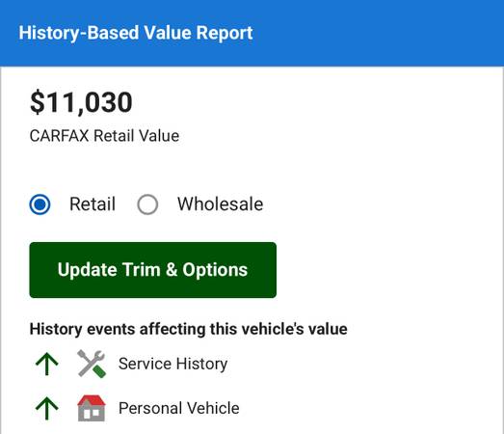Click the Service History text
The width and height of the screenshot is (504, 434).
[172, 364]
